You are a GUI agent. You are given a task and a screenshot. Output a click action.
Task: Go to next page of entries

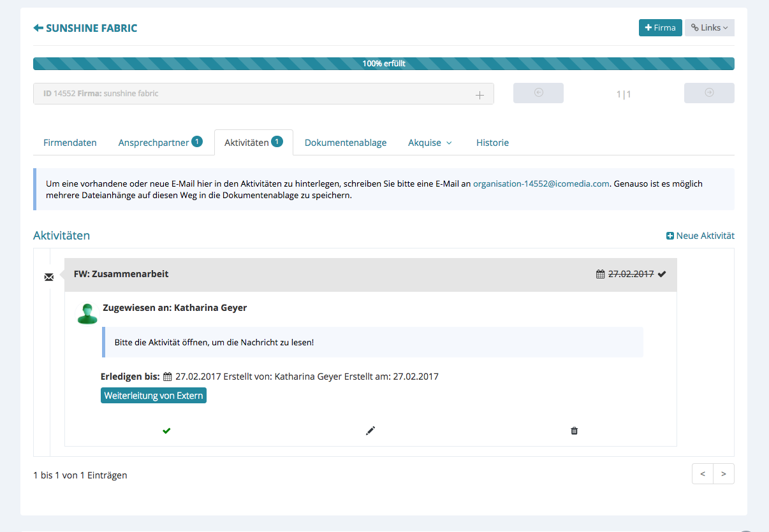[723, 474]
